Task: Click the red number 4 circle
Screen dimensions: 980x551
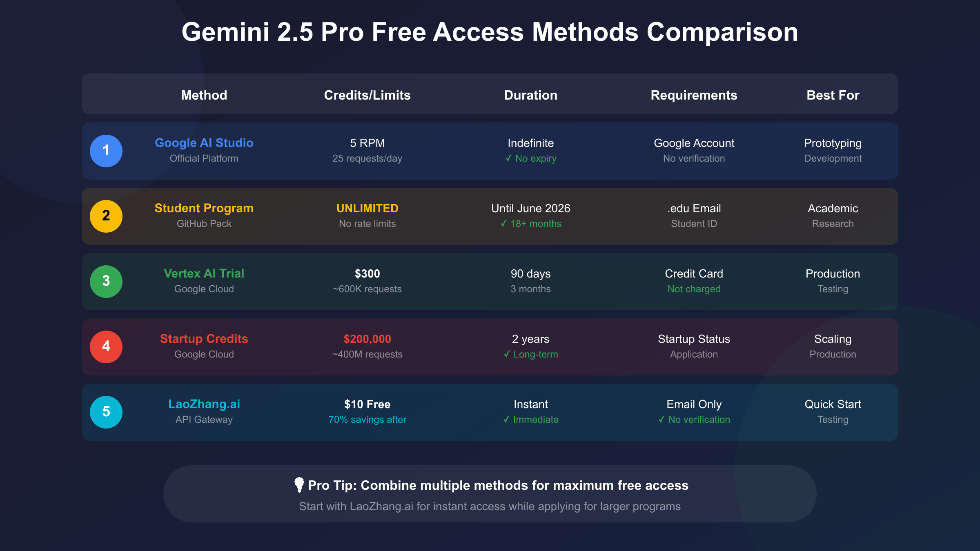Action: pos(106,347)
